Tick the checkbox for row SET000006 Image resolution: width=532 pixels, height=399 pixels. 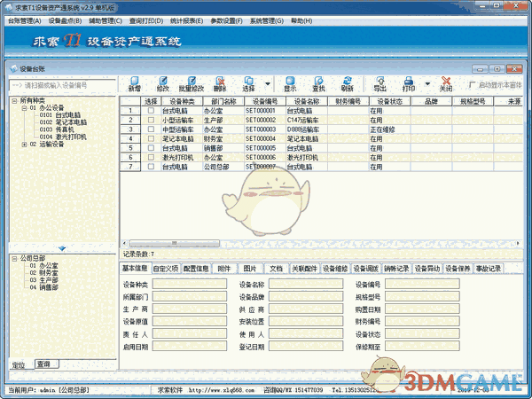point(151,158)
